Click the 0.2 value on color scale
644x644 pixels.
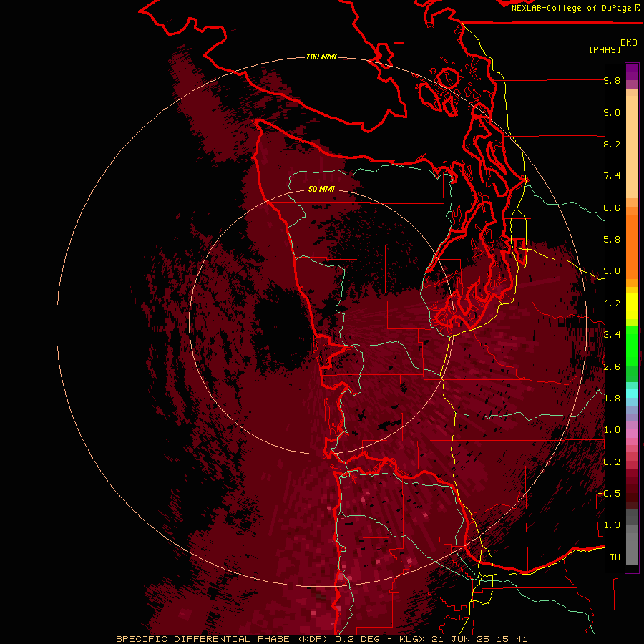pos(612,462)
